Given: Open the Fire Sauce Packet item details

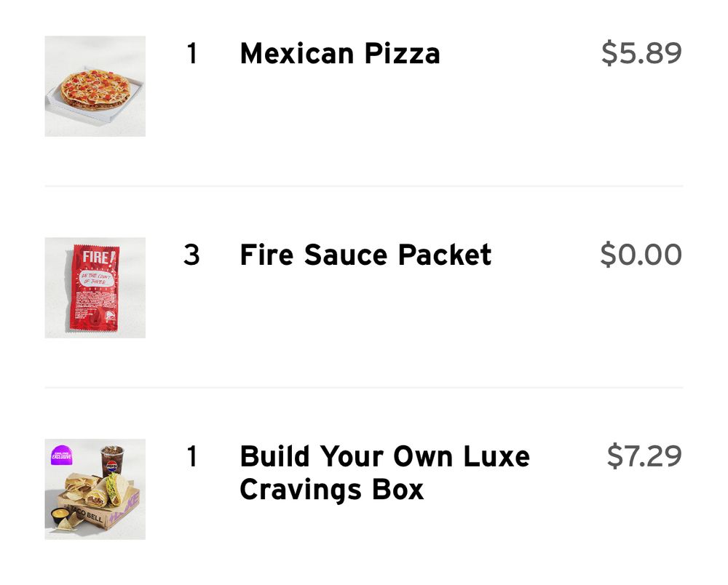Looking at the screenshot, I should coord(365,255).
